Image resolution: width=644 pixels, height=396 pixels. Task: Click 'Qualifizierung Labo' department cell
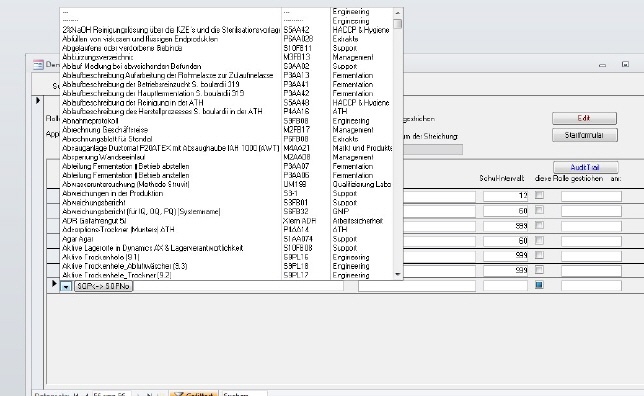click(x=361, y=184)
